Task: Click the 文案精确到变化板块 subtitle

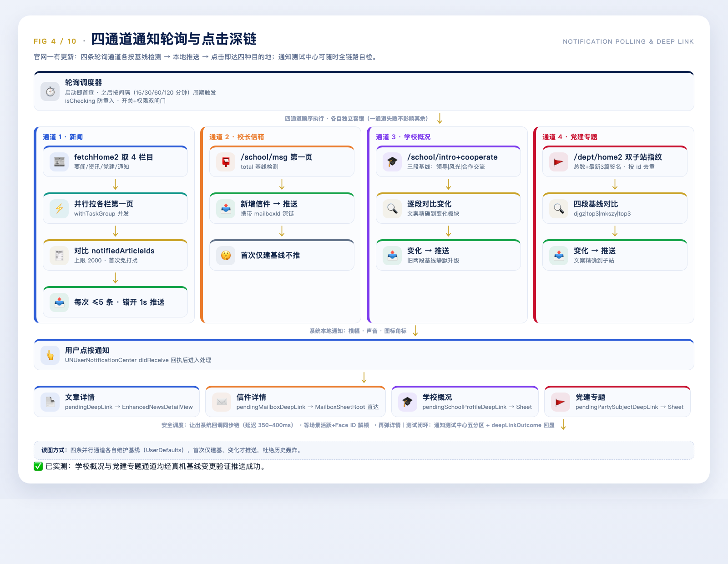Action: [433, 214]
